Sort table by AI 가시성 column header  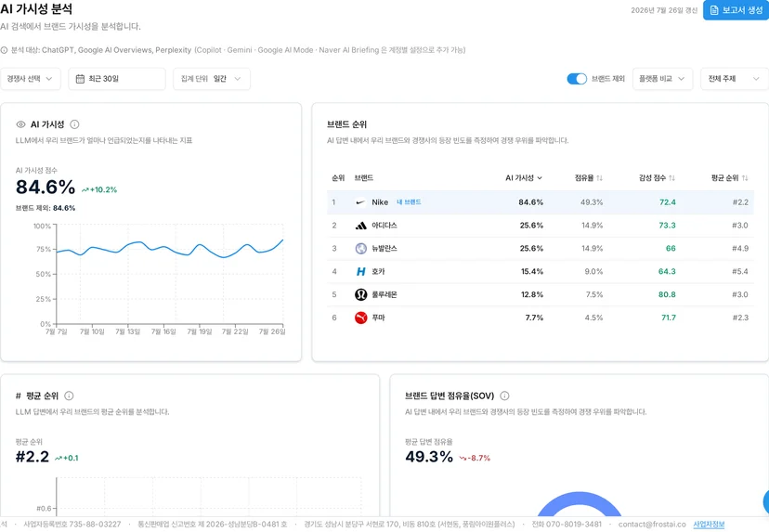pos(524,178)
